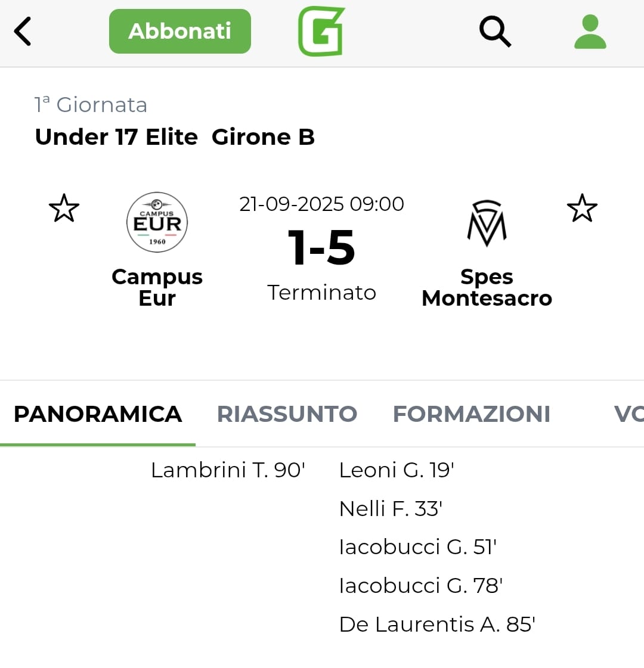Click scorer Leoni G. 19'
644x668 pixels.
[x=397, y=470]
